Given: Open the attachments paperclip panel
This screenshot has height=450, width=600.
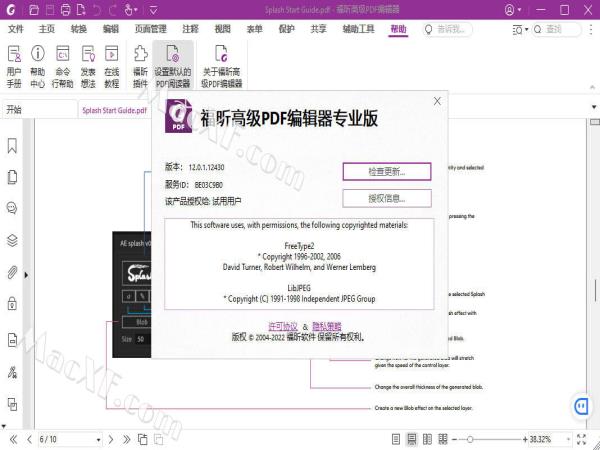Looking at the screenshot, I should coord(12,272).
